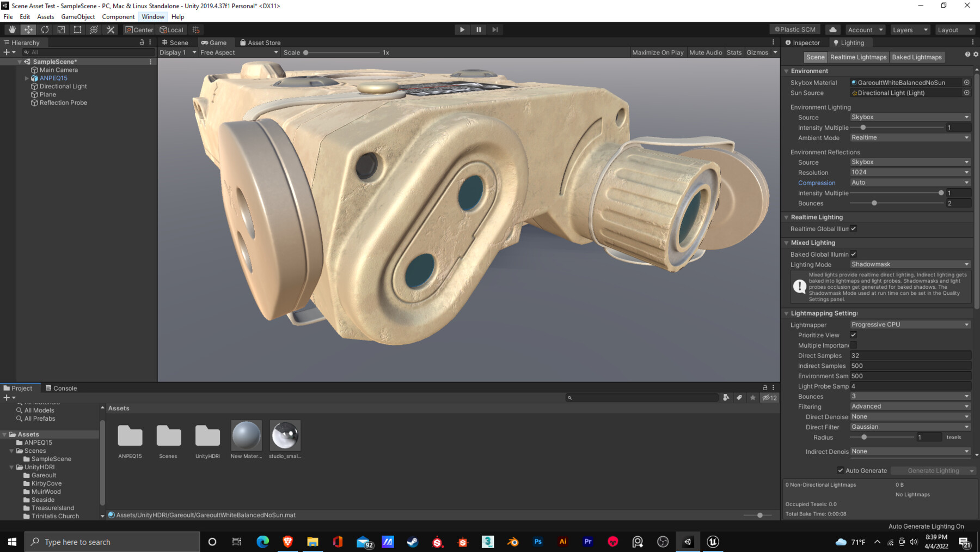This screenshot has width=980, height=552.
Task: Open the Lighting Mode dropdown showing Shadowmask
Action: [x=909, y=264]
